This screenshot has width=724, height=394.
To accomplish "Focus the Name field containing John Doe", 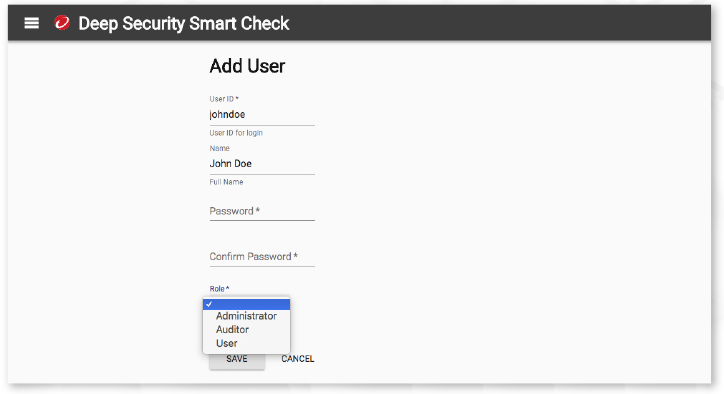I will coord(262,164).
